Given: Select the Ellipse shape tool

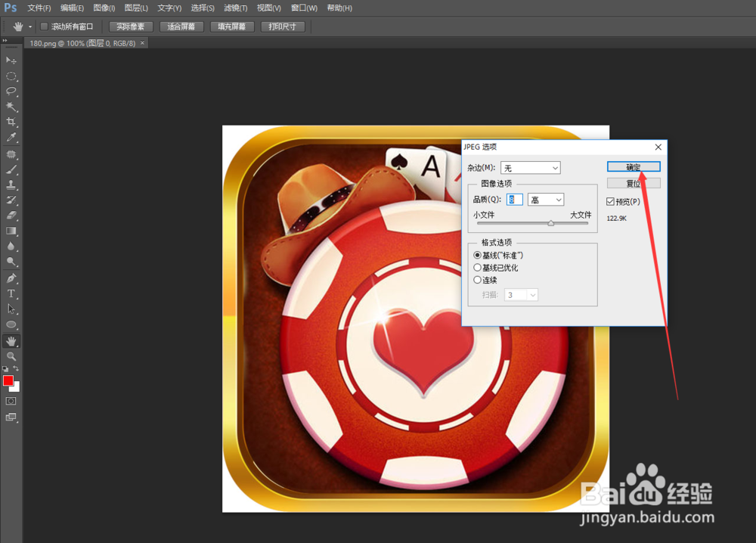Looking at the screenshot, I should click(x=11, y=324).
